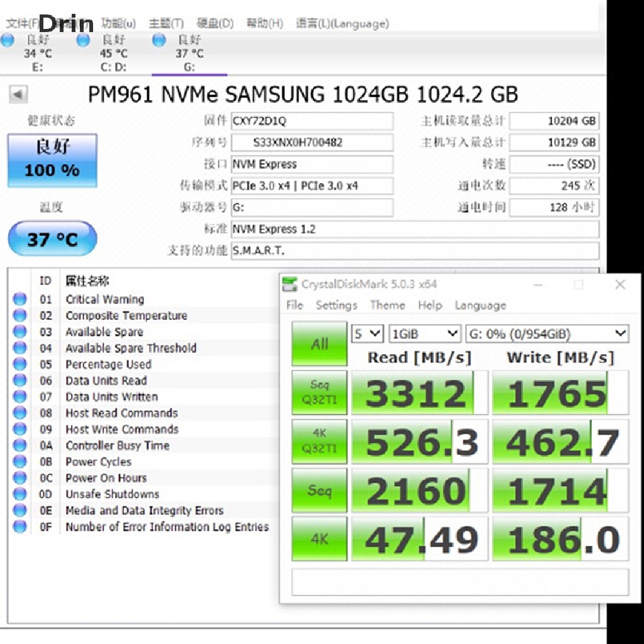The height and width of the screenshot is (644, 644).
Task: Open the 语言(L)(Language) menu
Action: point(343,23)
